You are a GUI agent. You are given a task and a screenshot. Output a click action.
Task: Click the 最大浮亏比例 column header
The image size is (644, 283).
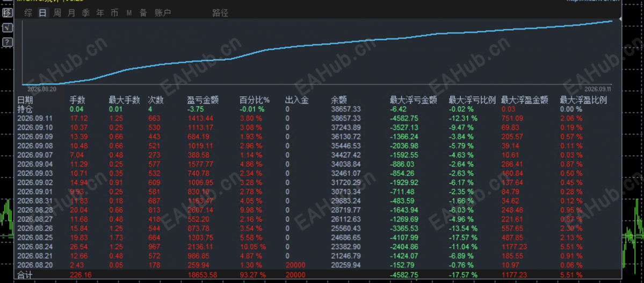pyautogui.click(x=472, y=100)
